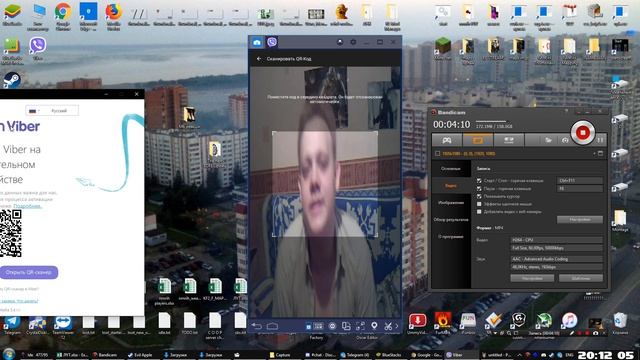Open BlueStacks settings gear
640x360 pixels.
pyautogui.click(x=353, y=42)
